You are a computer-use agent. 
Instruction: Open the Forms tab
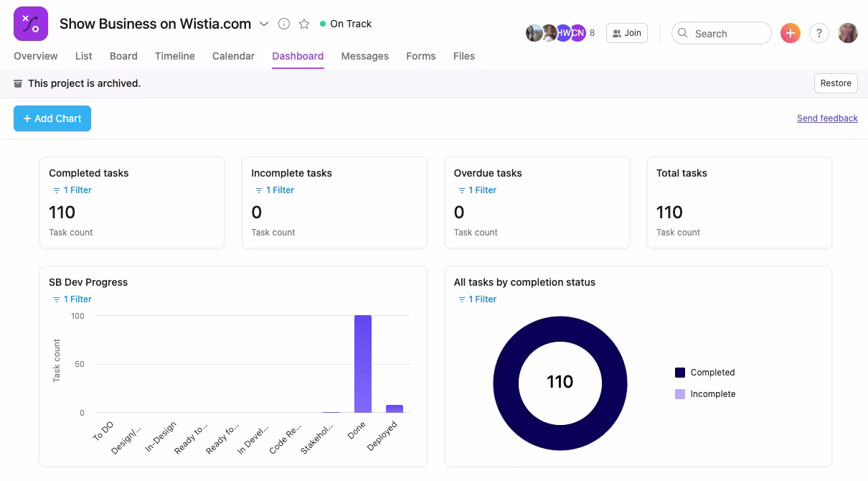coord(421,56)
